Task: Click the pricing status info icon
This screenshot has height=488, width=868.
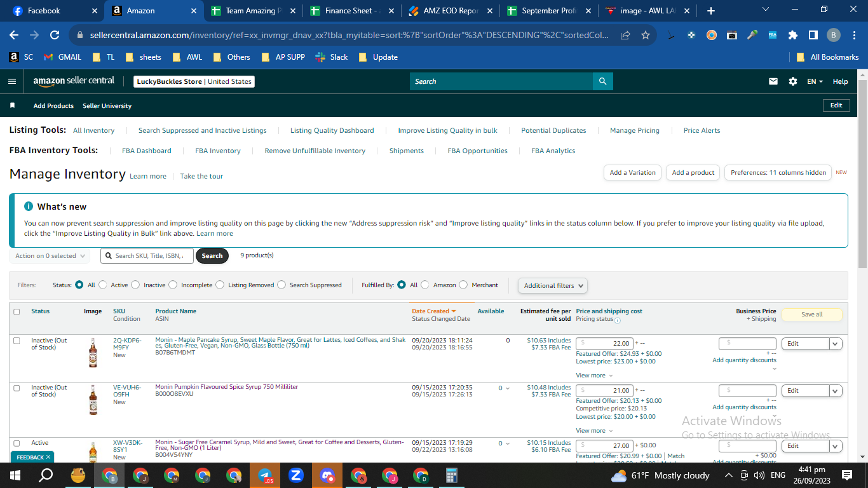Action: (618, 320)
